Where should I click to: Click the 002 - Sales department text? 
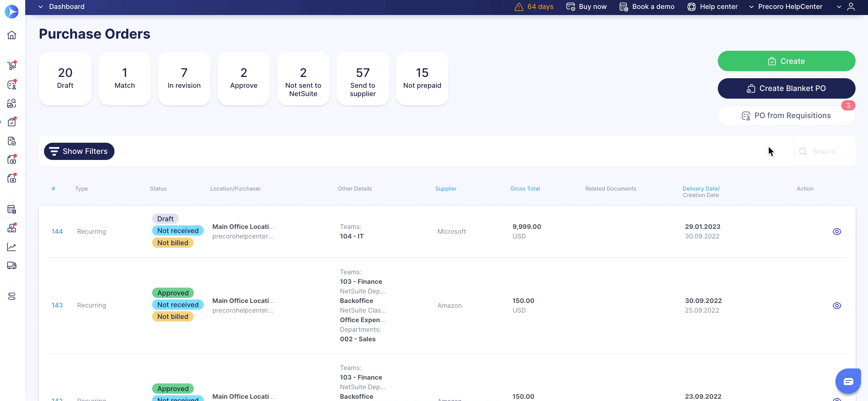pos(357,339)
